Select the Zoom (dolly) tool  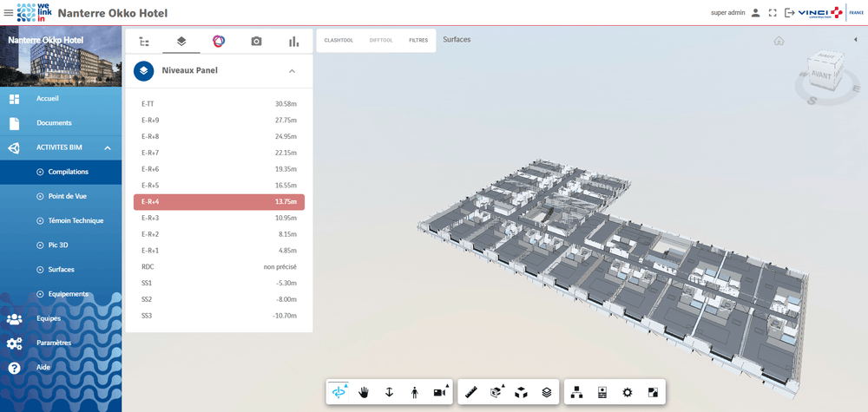click(x=389, y=392)
